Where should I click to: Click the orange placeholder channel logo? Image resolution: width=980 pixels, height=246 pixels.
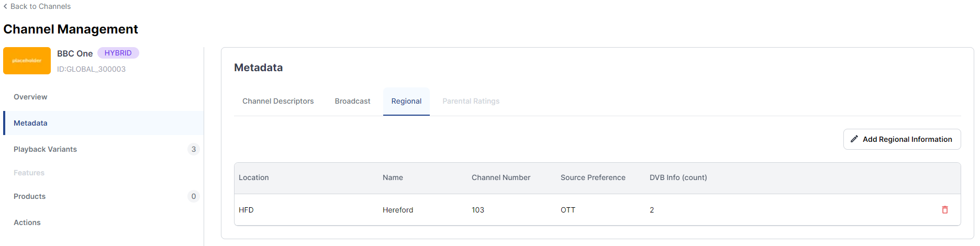point(27,61)
